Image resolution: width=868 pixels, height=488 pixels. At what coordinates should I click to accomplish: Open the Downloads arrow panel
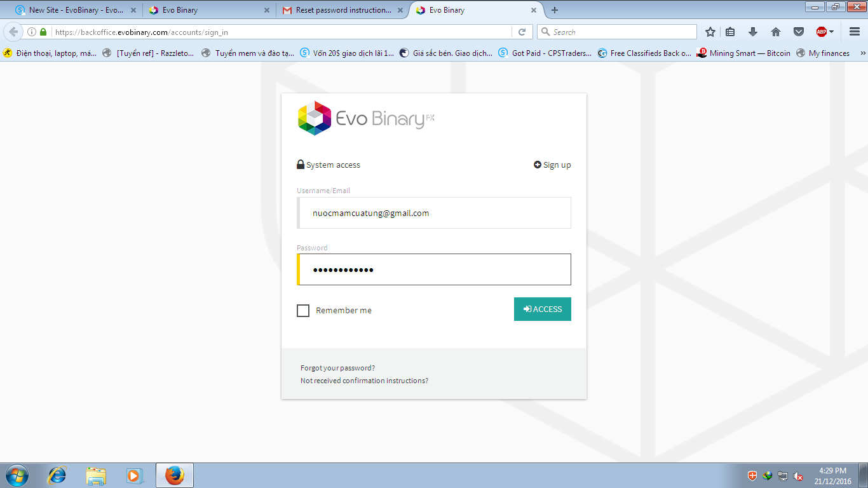pos(753,32)
